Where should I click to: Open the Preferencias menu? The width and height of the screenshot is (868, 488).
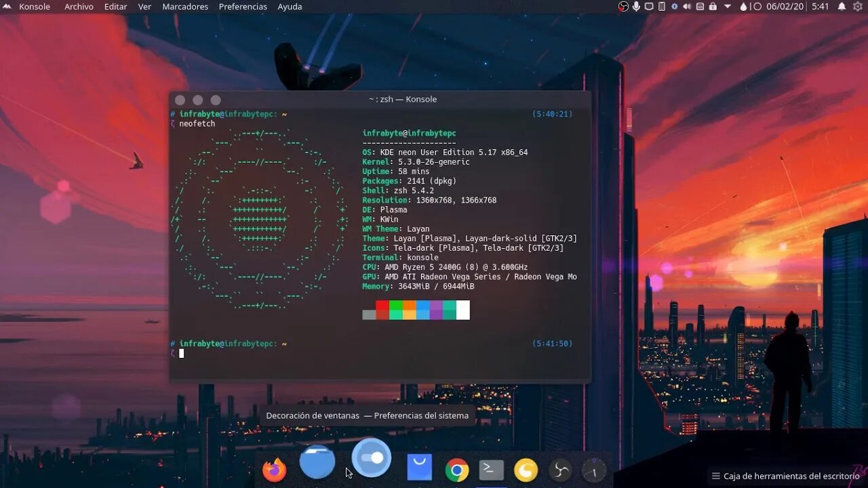pos(243,7)
